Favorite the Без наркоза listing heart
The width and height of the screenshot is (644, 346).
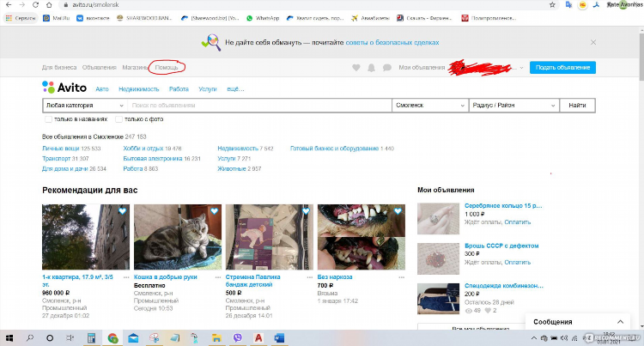point(398,211)
